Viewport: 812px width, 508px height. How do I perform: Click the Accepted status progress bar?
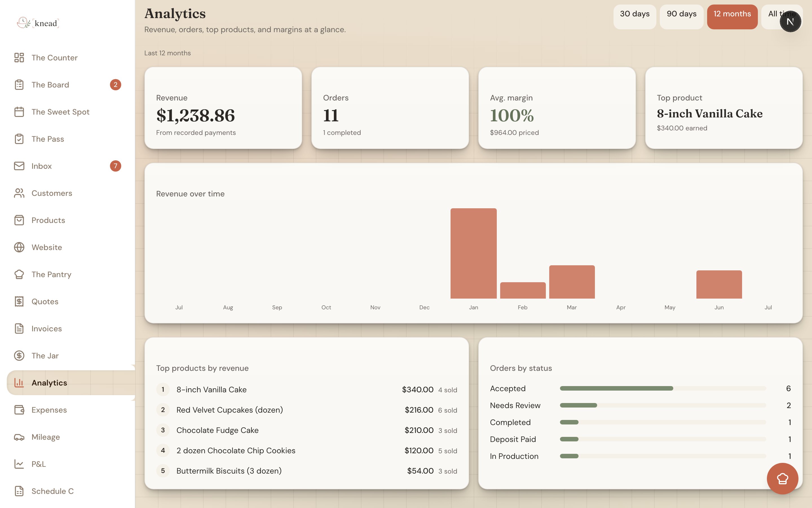click(663, 388)
